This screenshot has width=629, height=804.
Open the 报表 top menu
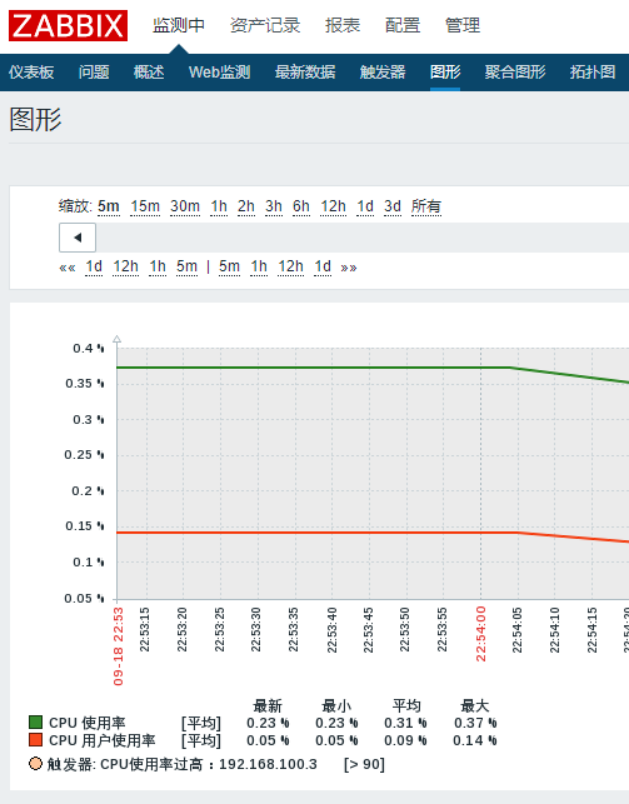pyautogui.click(x=342, y=25)
